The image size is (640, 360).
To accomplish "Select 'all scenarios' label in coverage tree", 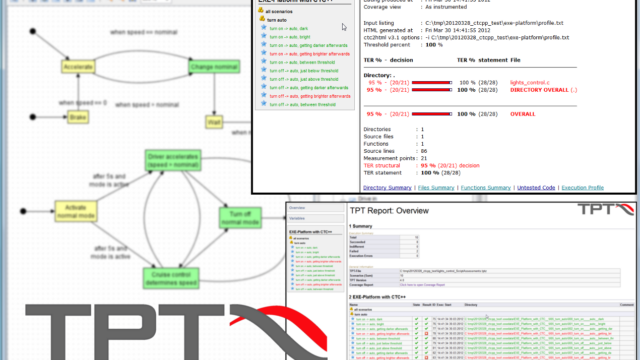I will click(x=279, y=11).
